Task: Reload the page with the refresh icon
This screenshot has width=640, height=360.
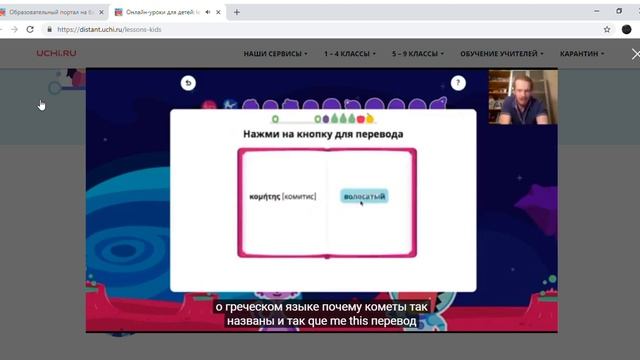Action: click(x=30, y=29)
